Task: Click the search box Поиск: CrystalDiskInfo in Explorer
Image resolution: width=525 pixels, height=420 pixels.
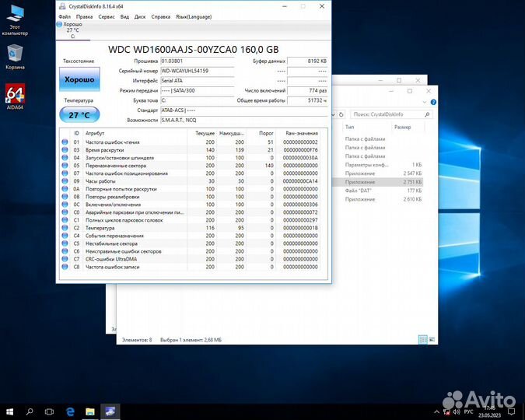Action: [391, 114]
